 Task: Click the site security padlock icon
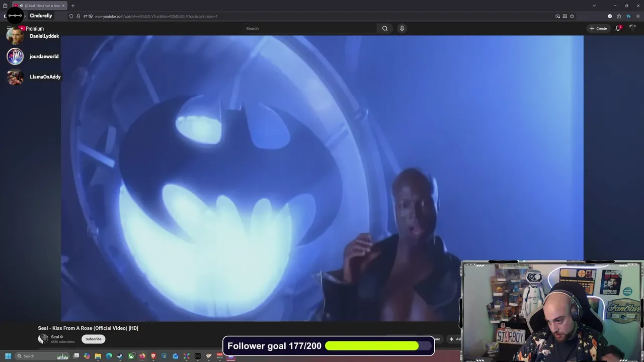coord(78,16)
